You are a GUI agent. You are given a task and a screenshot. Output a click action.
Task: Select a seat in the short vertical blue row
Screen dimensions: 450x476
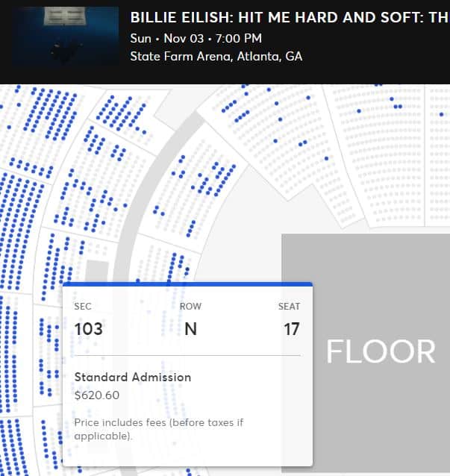click(191, 228)
